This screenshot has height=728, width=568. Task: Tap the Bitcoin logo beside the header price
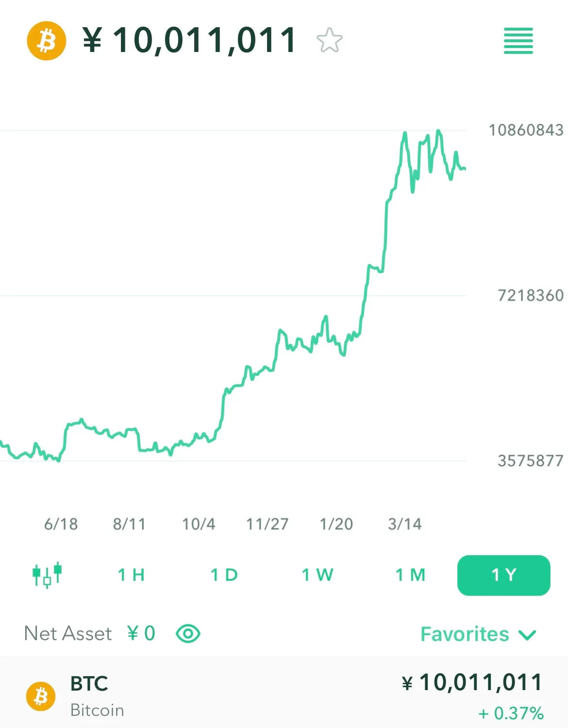coord(47,40)
